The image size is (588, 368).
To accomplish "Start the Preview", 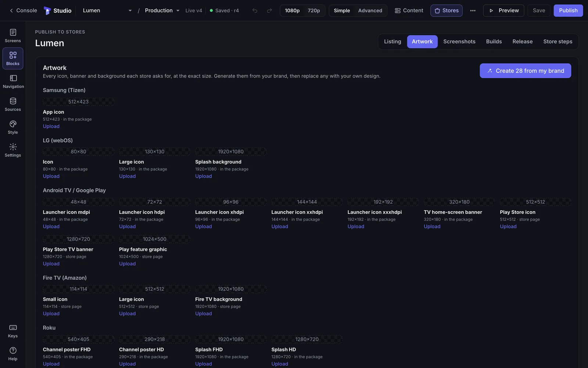I will 503,11.
